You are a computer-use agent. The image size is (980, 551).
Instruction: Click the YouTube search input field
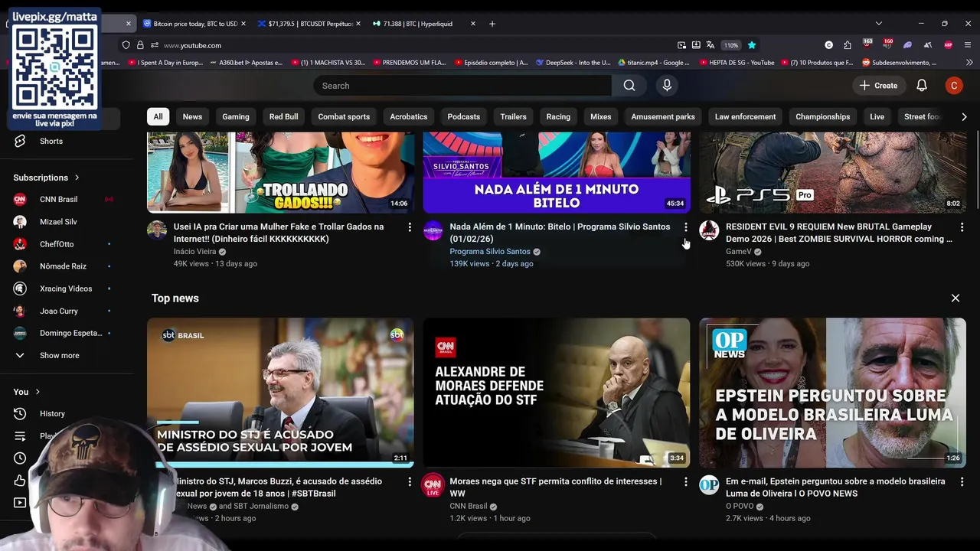pos(462,86)
